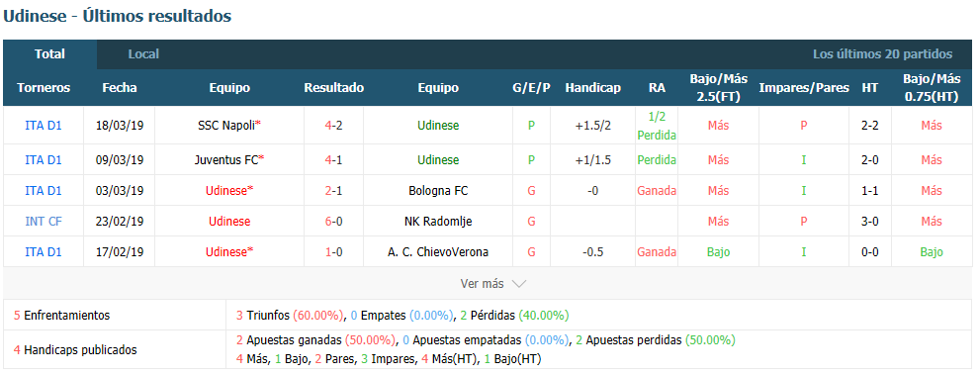
Task: Click SSC Napoli team name
Action: tap(228, 125)
